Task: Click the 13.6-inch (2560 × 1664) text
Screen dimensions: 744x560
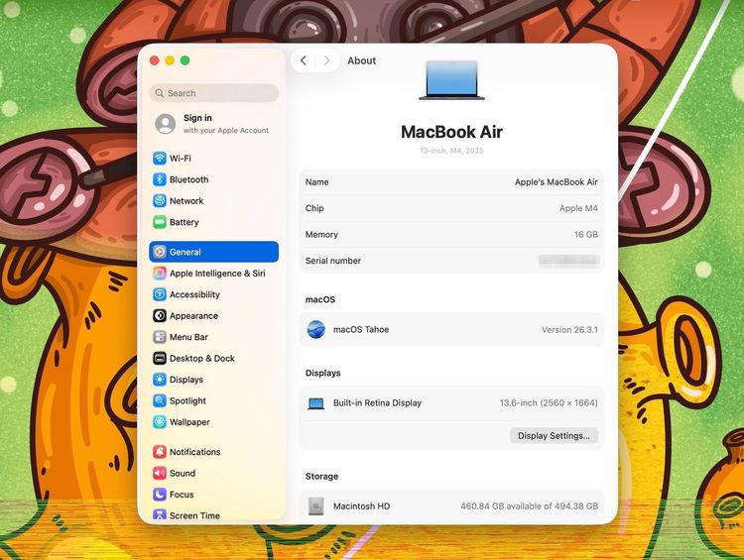Action: (549, 403)
